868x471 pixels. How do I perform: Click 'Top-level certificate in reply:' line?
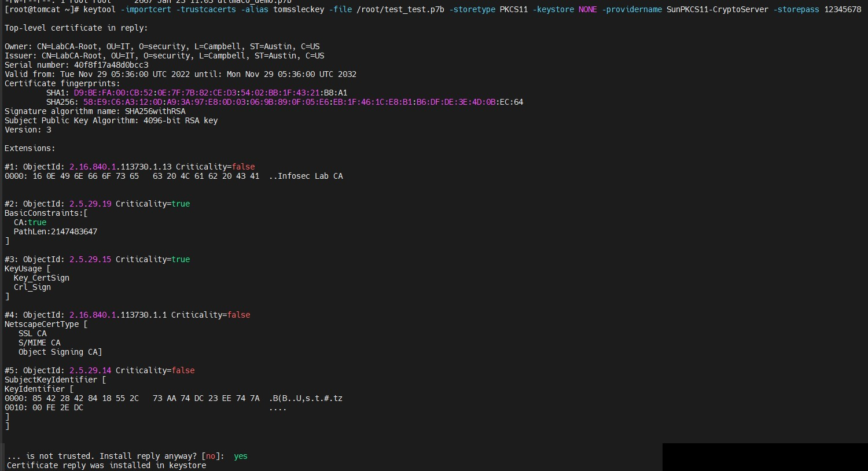76,28
